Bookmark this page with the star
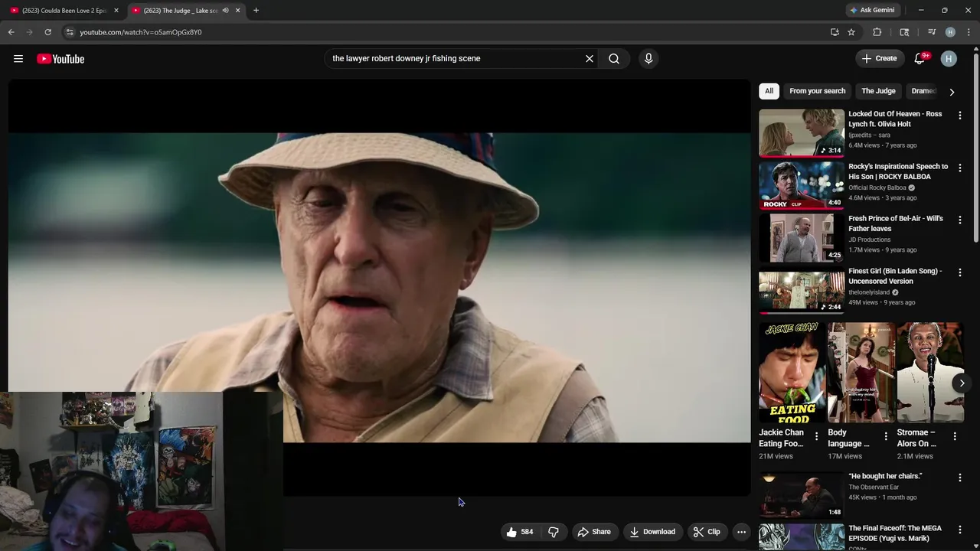Image resolution: width=980 pixels, height=551 pixels. [x=851, y=32]
